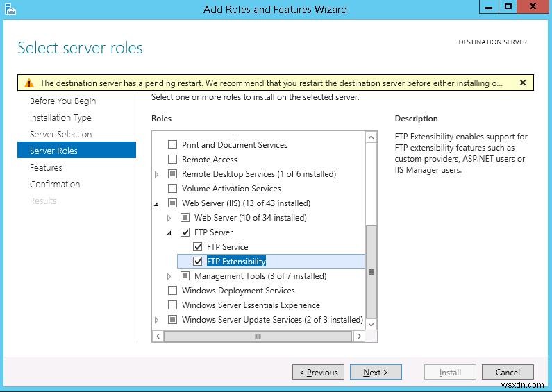Collapse FTP Server node
Image resolution: width=552 pixels, height=392 pixels.
point(169,232)
